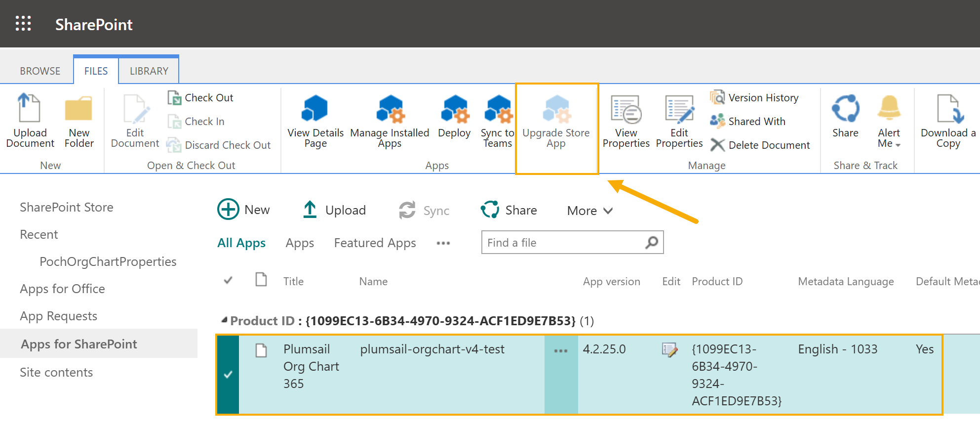Expand the More dropdown menu
980x430 pixels.
coord(590,211)
